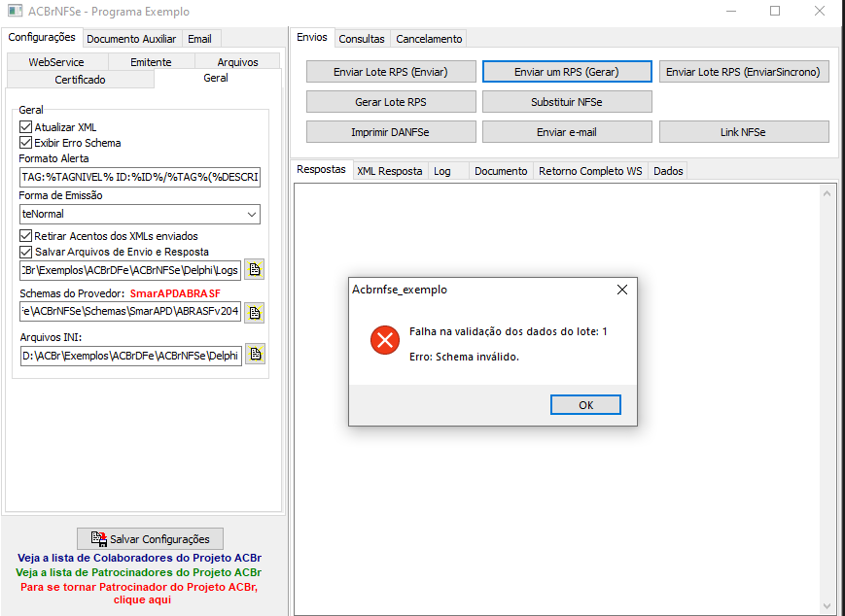Viewport: 845px width, 616px height.
Task: Toggle Salvar Arquivos de Envio e Resposta
Action: [x=25, y=252]
